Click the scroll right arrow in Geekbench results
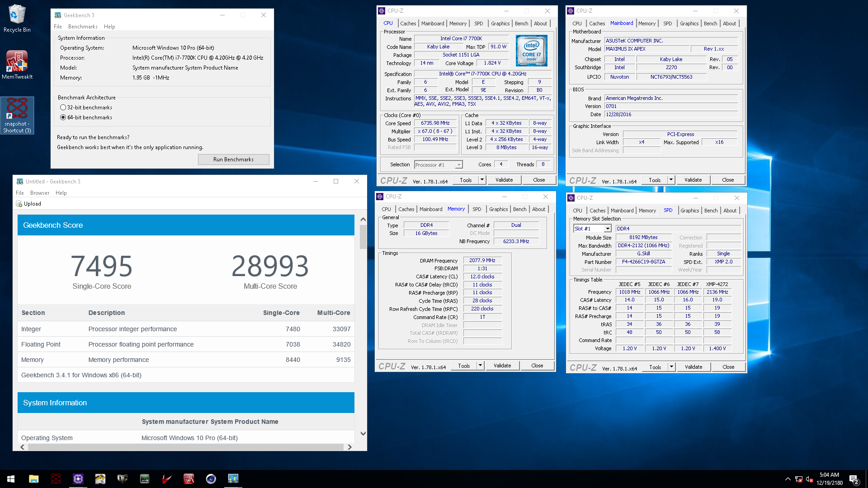 coord(349,447)
